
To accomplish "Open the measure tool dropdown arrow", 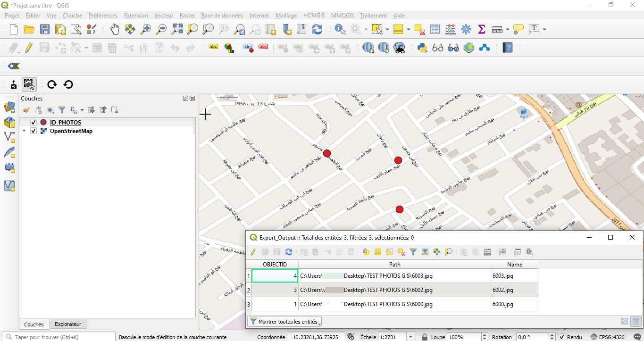I will [x=508, y=29].
